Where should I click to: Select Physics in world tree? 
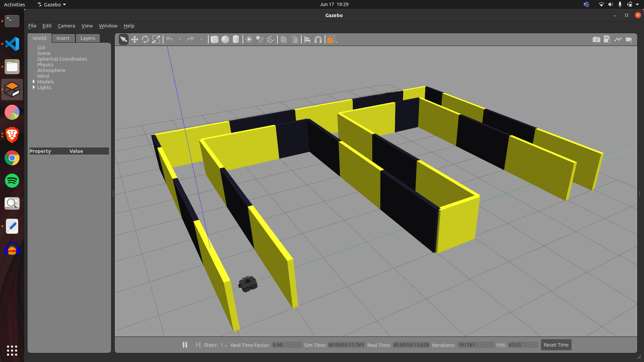[45, 65]
